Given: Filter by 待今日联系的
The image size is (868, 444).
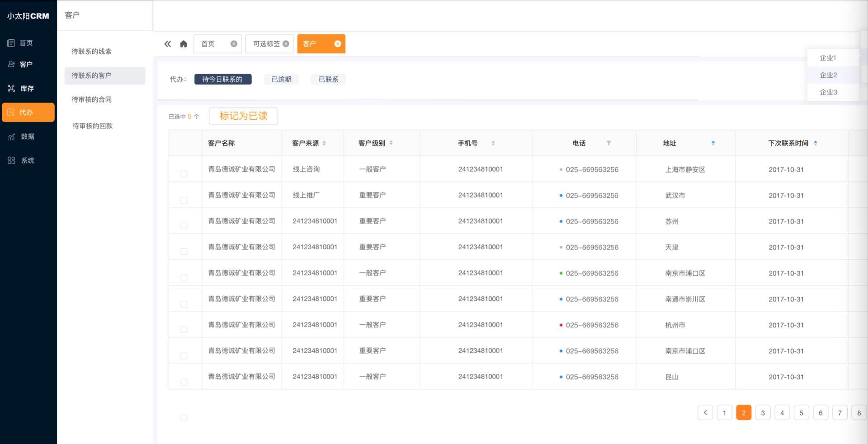Looking at the screenshot, I should click(223, 79).
